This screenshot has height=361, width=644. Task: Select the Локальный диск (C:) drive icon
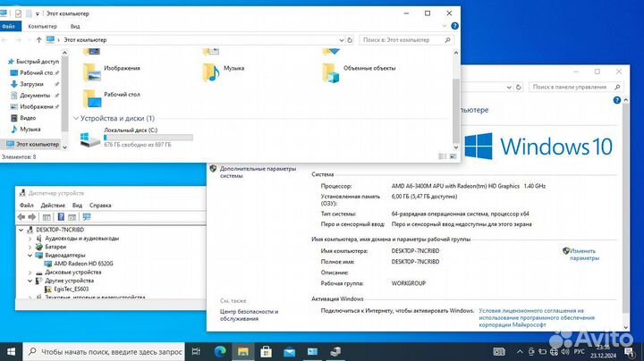(90, 139)
